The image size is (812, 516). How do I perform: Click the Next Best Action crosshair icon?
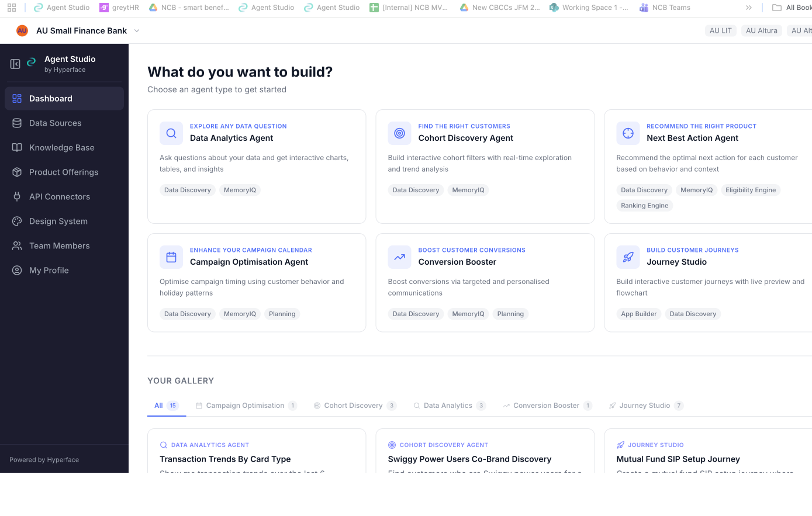pyautogui.click(x=628, y=133)
